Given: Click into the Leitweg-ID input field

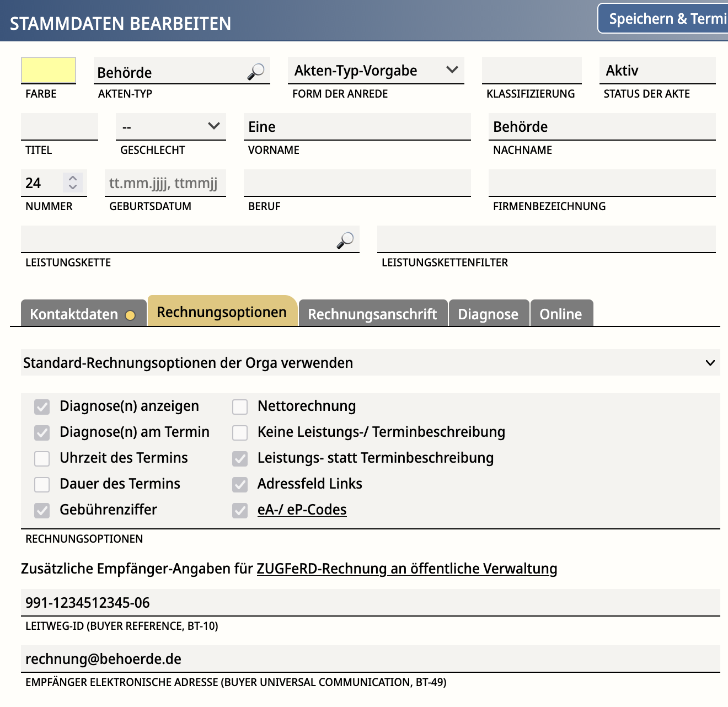Looking at the screenshot, I should click(370, 603).
